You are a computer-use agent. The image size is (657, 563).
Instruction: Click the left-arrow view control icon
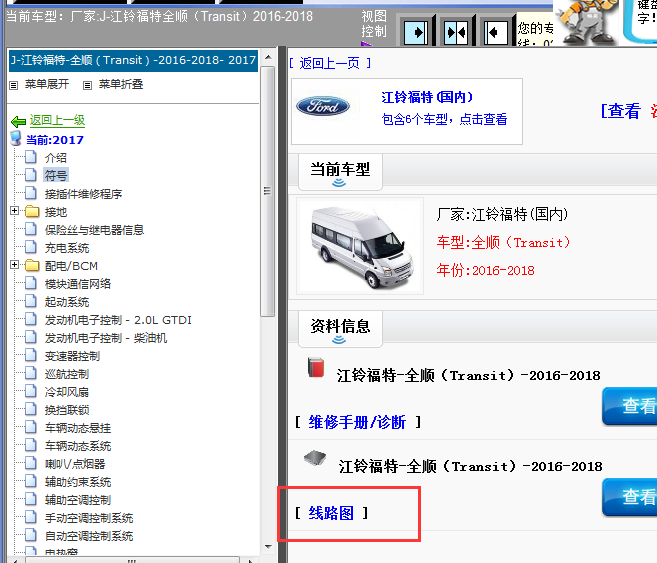click(x=496, y=32)
